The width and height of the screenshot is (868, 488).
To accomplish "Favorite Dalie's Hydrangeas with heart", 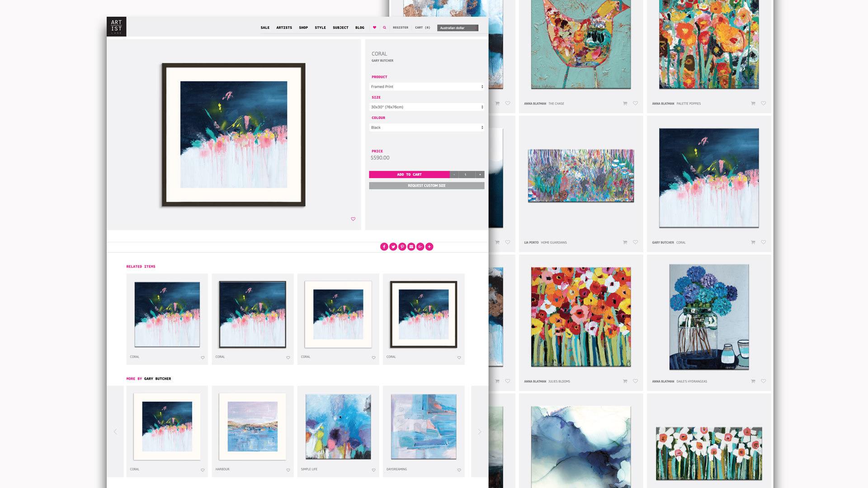I will pyautogui.click(x=764, y=381).
